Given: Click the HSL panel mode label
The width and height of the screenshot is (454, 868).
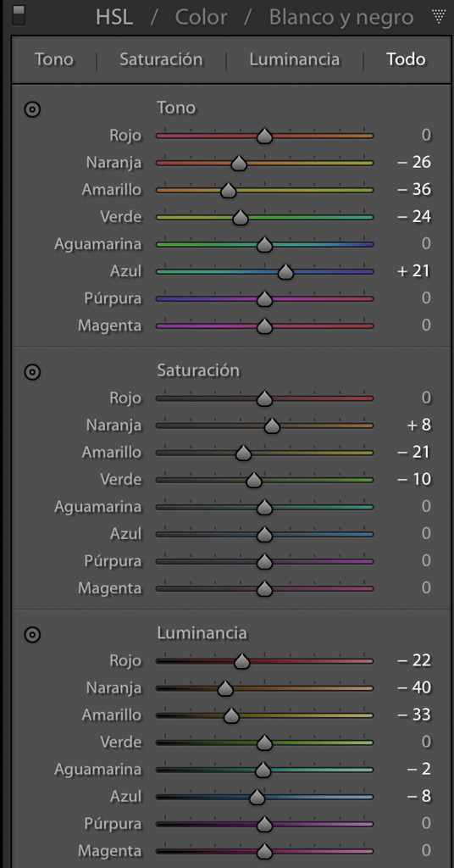Looking at the screenshot, I should tap(113, 17).
